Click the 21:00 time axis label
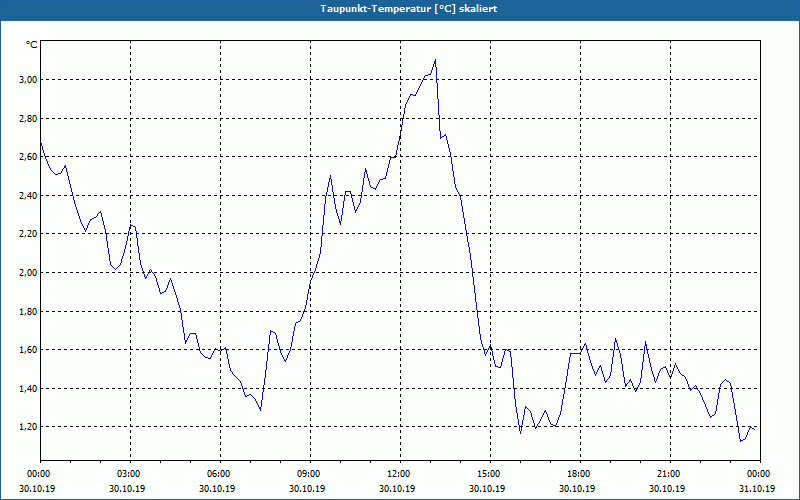 [670, 474]
